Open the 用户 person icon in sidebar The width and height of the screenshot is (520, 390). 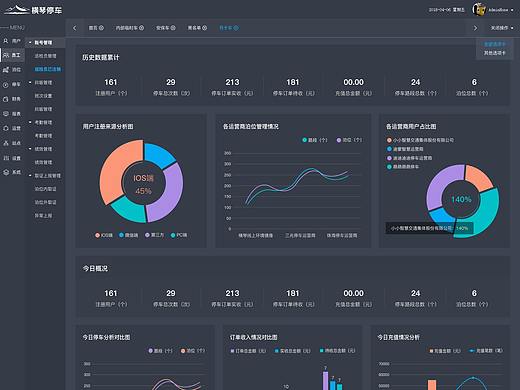click(x=6, y=41)
